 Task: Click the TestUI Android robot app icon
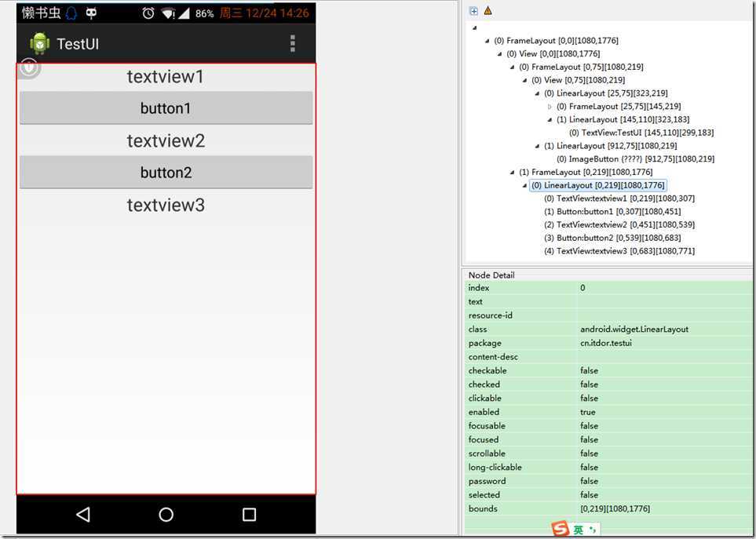coord(39,43)
